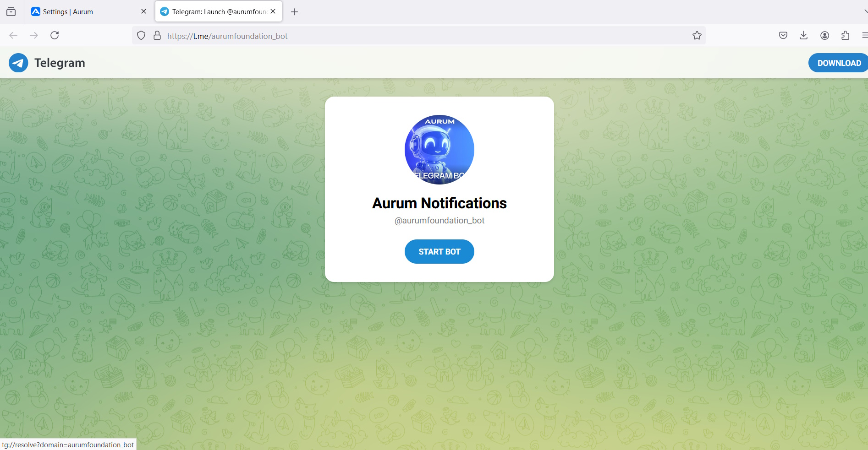
Task: Open a new browser tab
Action: coord(294,12)
